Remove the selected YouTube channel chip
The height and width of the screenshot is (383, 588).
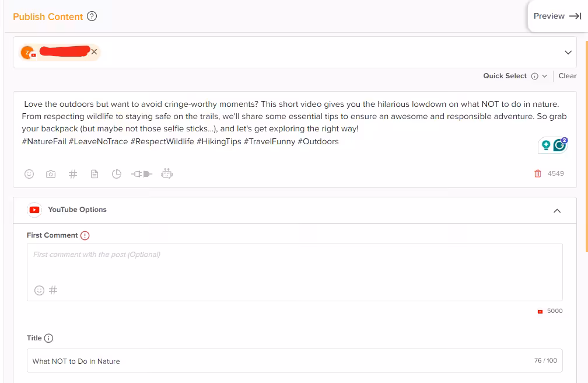click(x=94, y=52)
